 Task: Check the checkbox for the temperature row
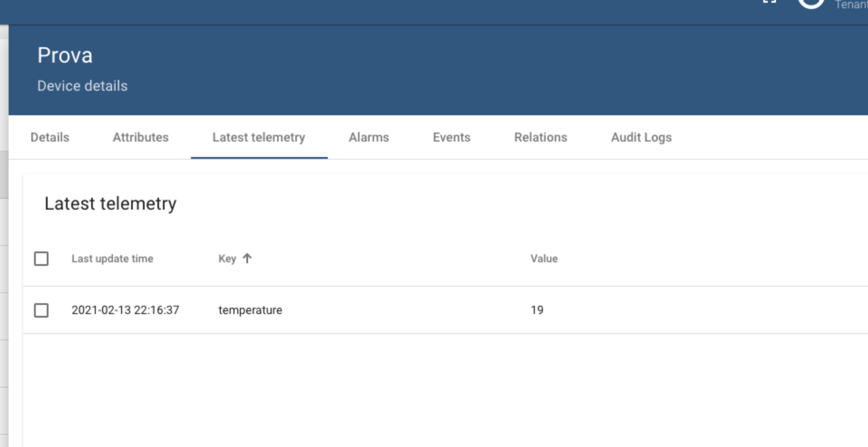point(42,309)
